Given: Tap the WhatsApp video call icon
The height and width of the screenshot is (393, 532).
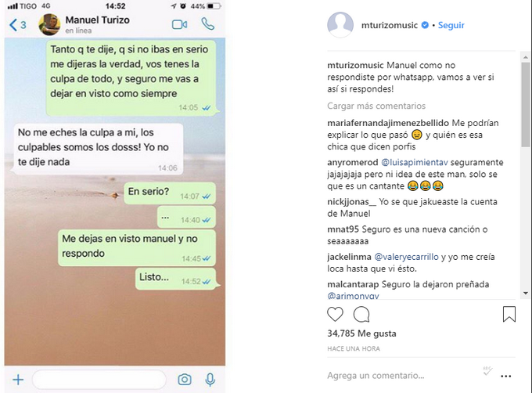Looking at the screenshot, I should click(x=179, y=25).
